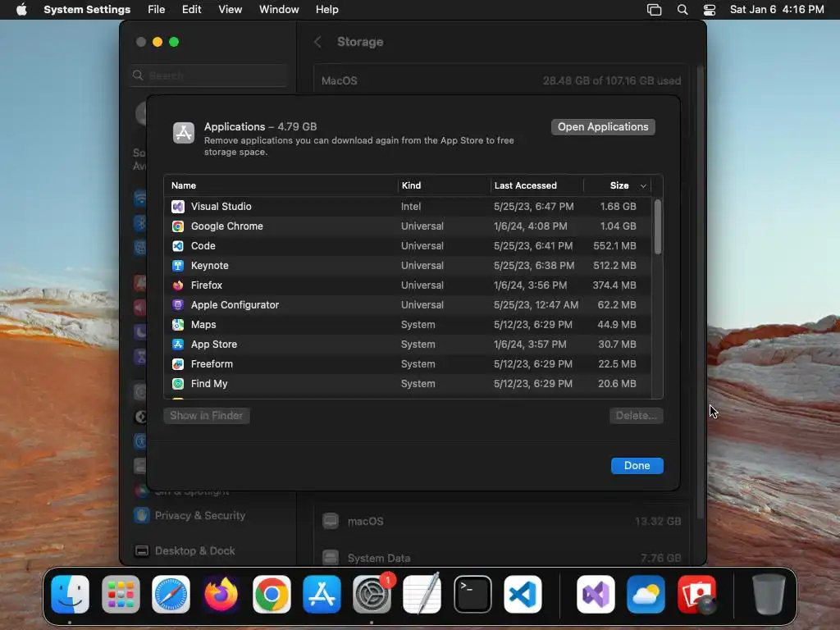
Task: Click the macOS storage row behind dialog
Action: [501, 521]
